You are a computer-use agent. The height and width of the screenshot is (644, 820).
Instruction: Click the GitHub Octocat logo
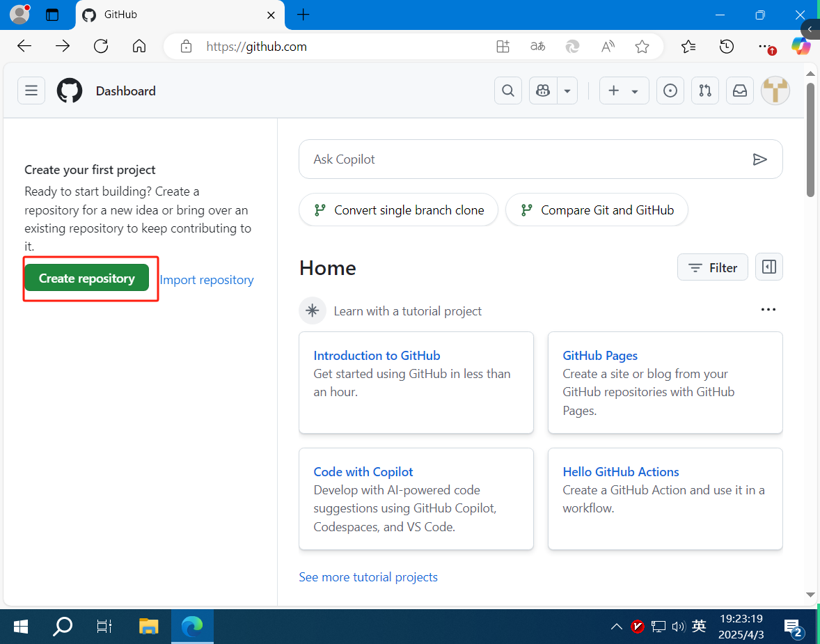70,91
